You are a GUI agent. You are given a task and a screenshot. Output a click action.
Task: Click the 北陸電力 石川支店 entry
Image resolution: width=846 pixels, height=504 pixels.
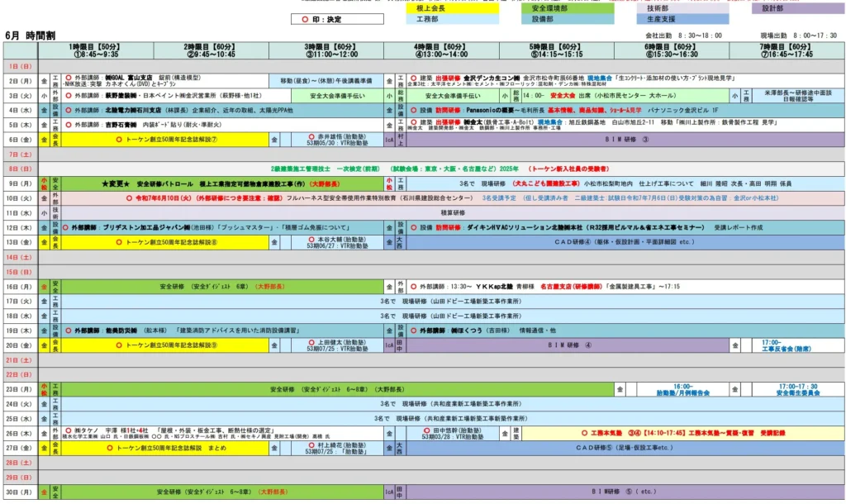point(222,110)
